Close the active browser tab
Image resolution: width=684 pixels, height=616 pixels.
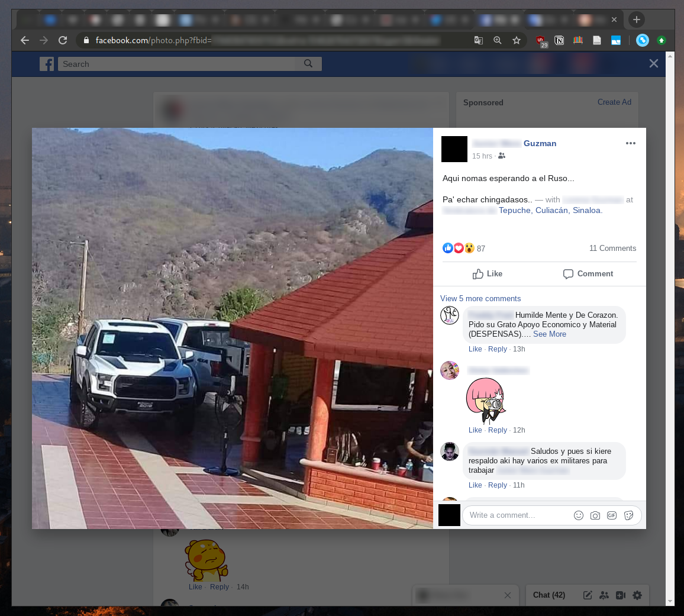[x=614, y=20]
